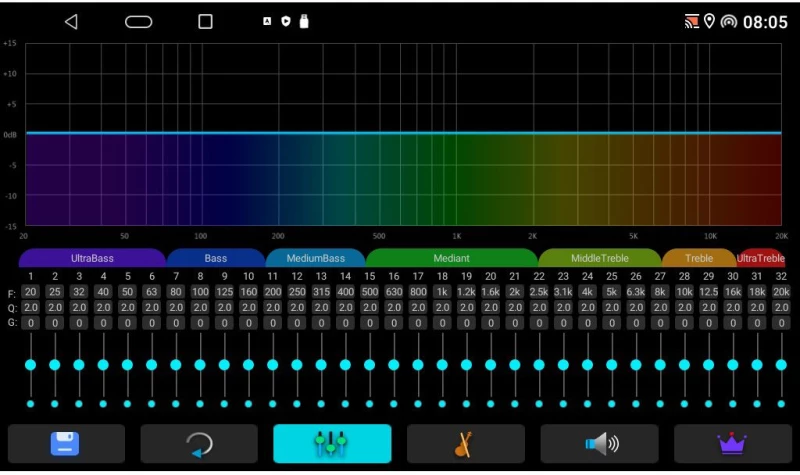Edit the 100 frequency field of band 8
The height and width of the screenshot is (475, 800).
pos(200,292)
